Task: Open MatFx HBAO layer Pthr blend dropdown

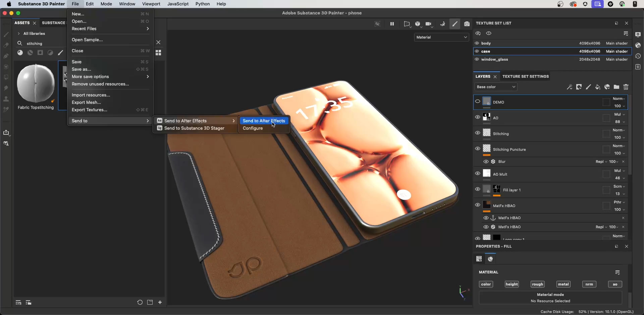Action: [620, 202]
